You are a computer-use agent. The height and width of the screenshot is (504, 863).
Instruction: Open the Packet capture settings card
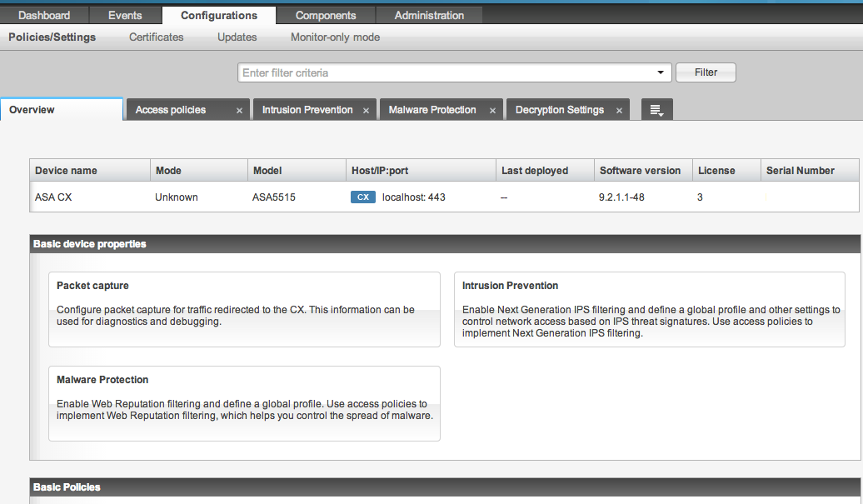[x=244, y=308]
